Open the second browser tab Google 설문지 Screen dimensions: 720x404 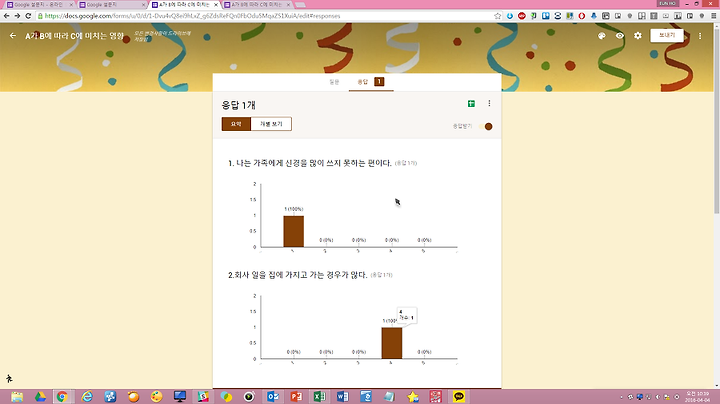point(111,5)
